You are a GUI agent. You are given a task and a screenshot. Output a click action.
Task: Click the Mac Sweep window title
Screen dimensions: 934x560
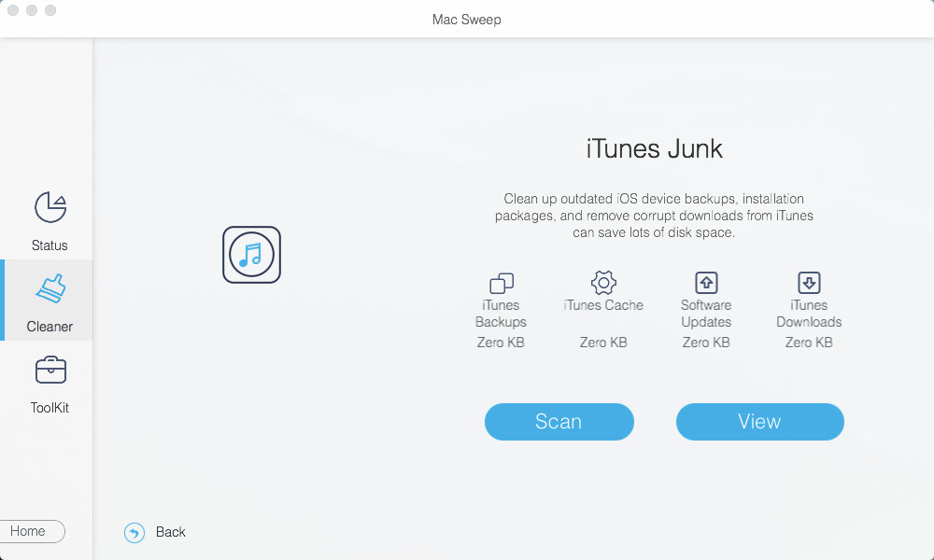point(467,20)
